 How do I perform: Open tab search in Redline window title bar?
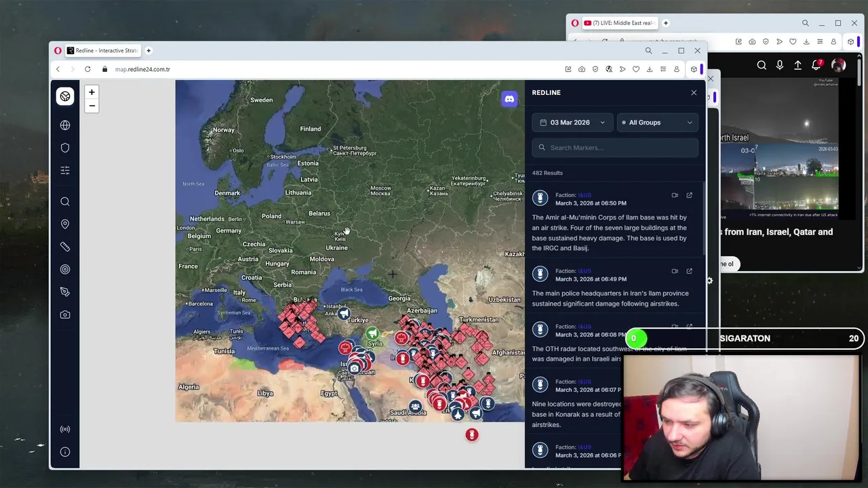[x=648, y=51]
